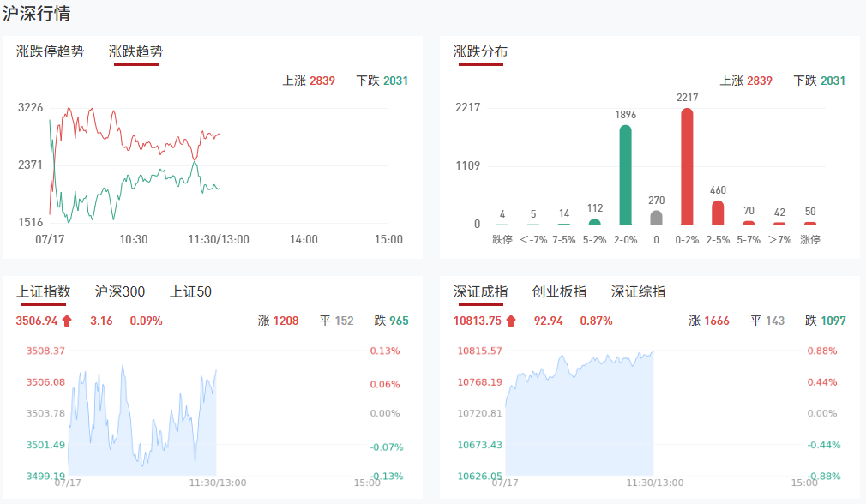Select the 上证指数 index tab
The width and height of the screenshot is (866, 504).
43,291
